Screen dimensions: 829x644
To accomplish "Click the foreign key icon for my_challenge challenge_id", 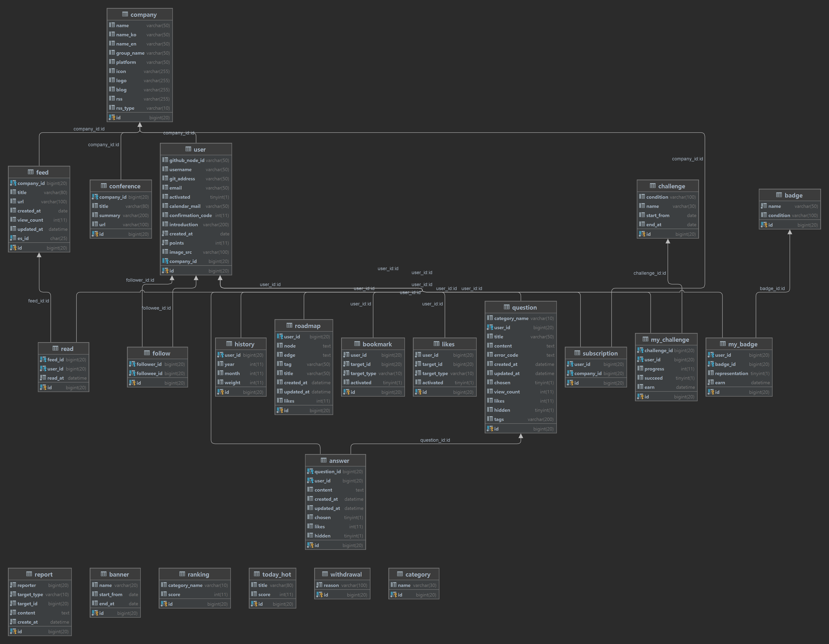I will (x=640, y=350).
